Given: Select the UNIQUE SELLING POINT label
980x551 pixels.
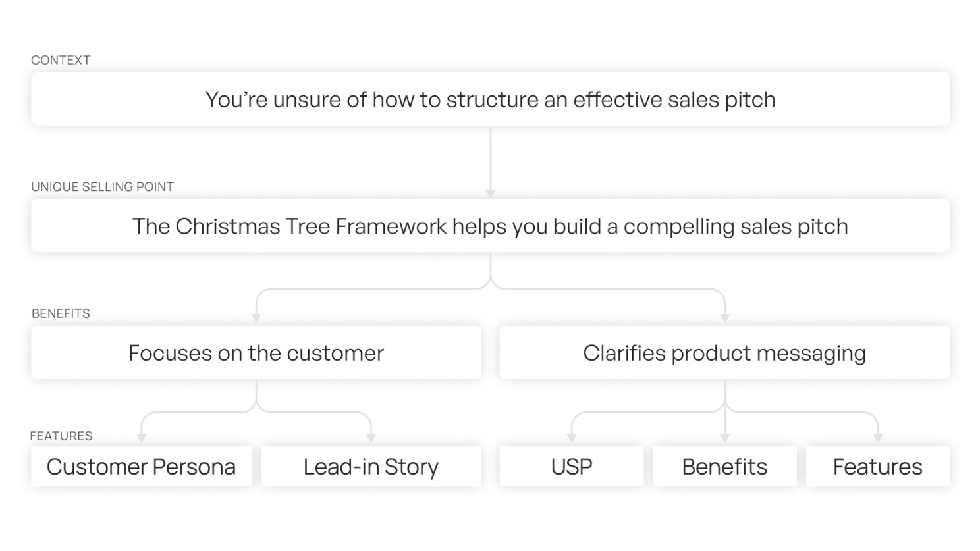Looking at the screenshot, I should pyautogui.click(x=102, y=187).
